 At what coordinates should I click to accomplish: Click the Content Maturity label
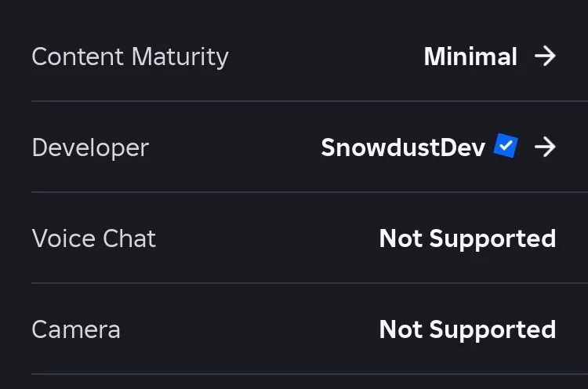point(130,57)
